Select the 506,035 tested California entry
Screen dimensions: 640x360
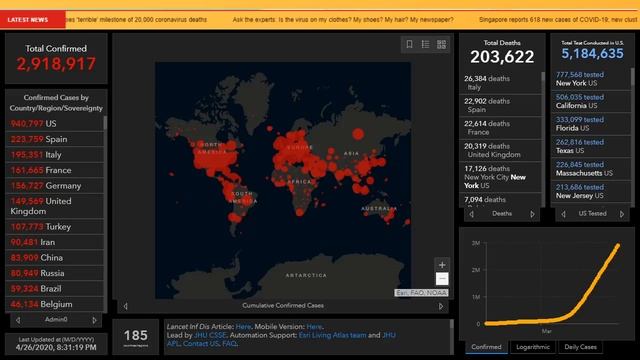[591, 101]
